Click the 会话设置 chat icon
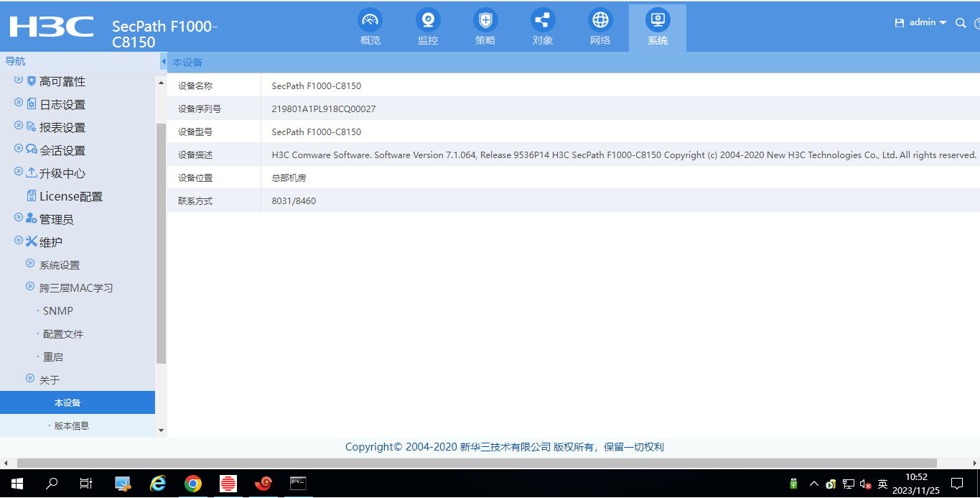The width and height of the screenshot is (980, 498). (32, 150)
